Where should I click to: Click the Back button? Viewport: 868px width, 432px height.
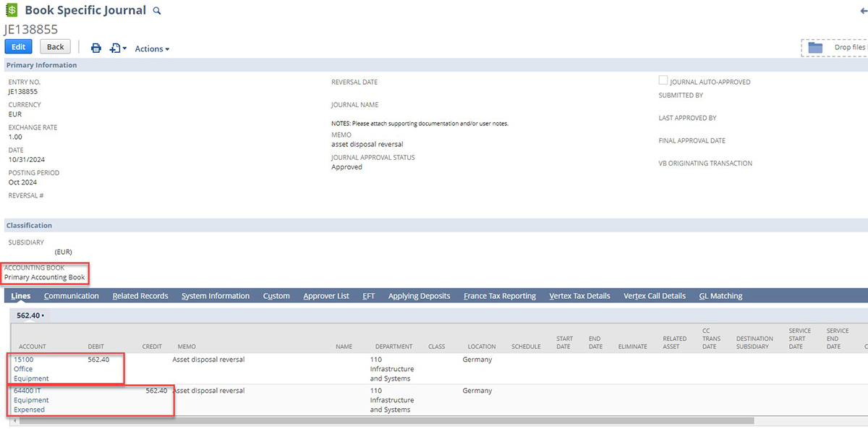[55, 47]
